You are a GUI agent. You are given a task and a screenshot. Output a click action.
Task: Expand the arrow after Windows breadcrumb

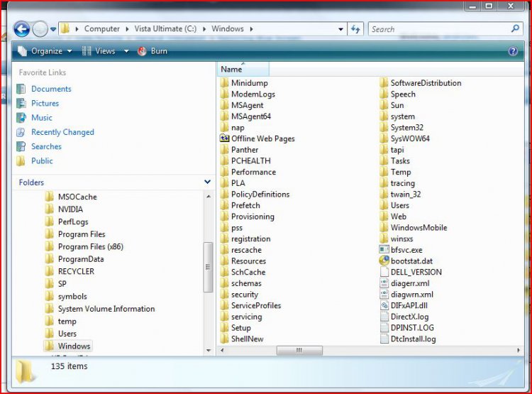pyautogui.click(x=251, y=29)
